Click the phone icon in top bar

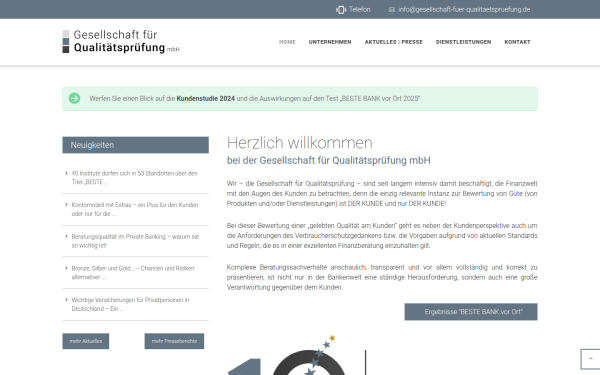(x=341, y=10)
